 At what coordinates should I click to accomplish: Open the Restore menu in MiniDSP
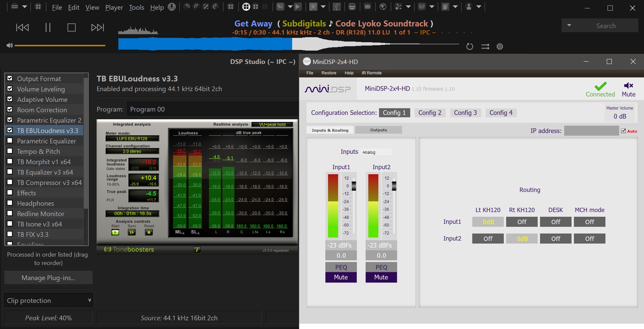(x=329, y=73)
